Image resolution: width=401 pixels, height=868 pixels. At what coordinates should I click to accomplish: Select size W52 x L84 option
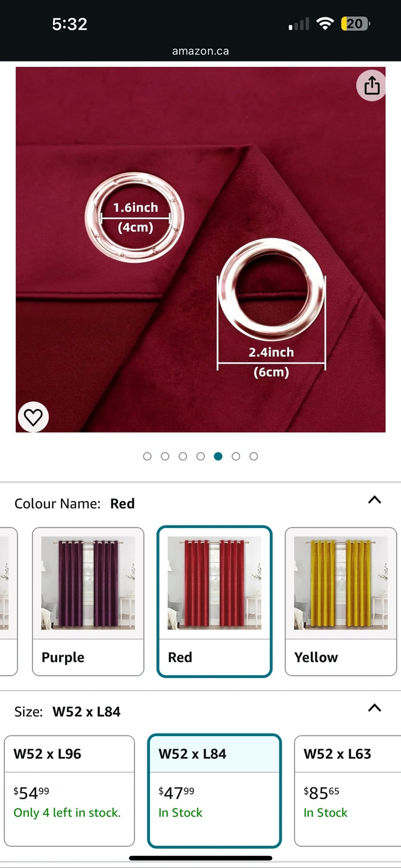(214, 791)
